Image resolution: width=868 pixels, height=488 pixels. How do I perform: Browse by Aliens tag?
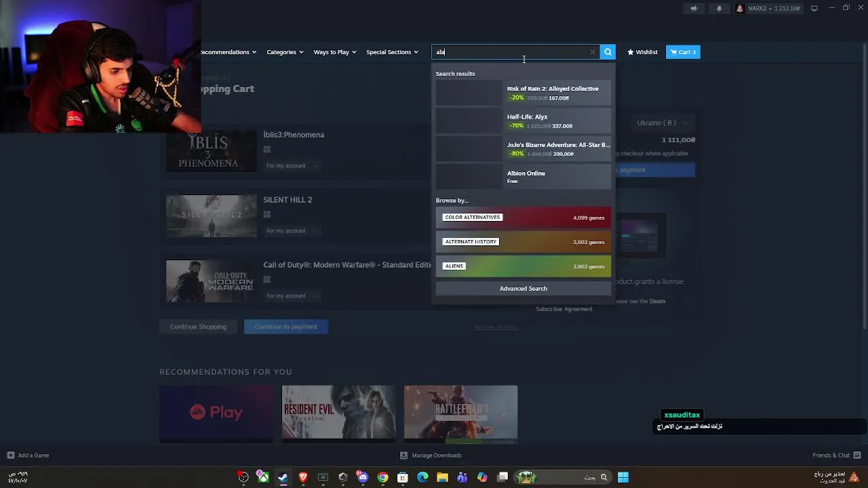tap(523, 266)
